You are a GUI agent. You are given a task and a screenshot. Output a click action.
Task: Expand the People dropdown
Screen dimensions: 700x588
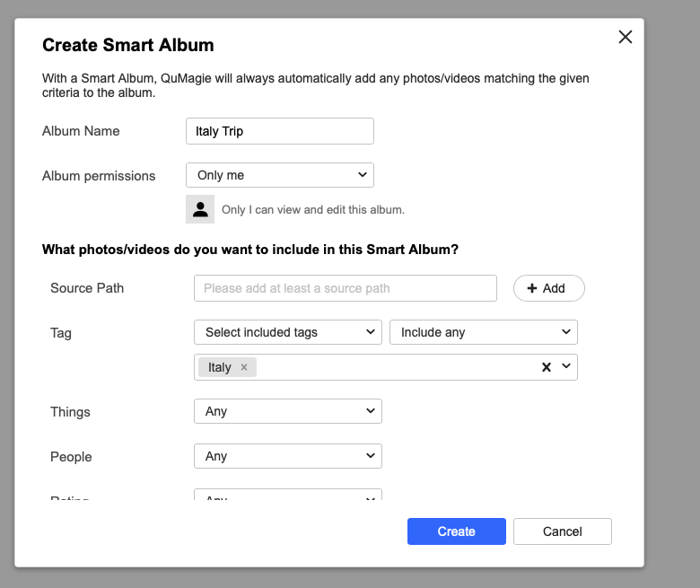click(287, 456)
